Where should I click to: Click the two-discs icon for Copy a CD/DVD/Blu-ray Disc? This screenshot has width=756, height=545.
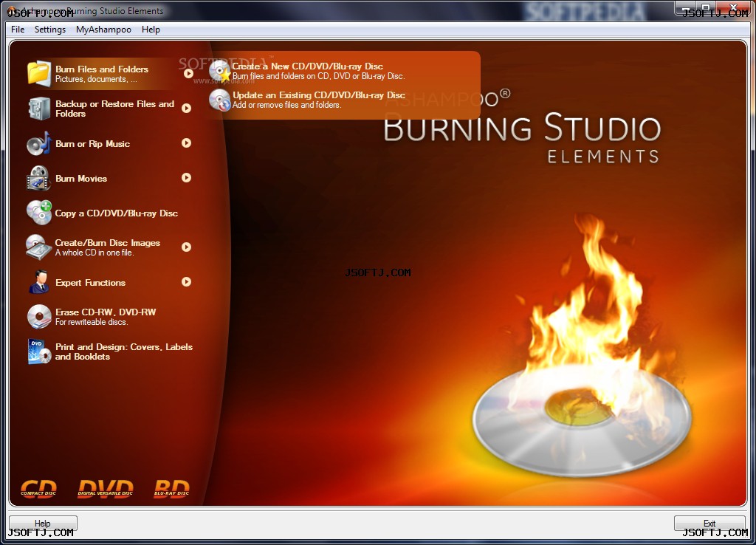tap(38, 213)
